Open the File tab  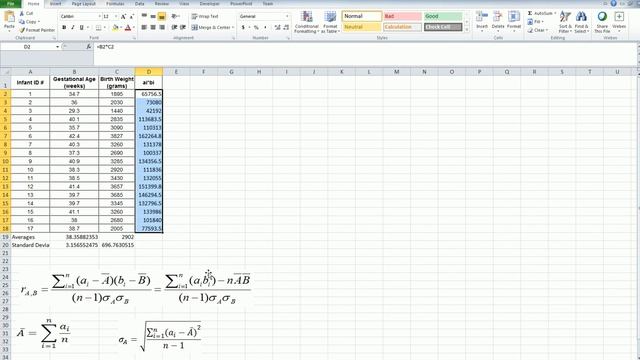(11, 4)
